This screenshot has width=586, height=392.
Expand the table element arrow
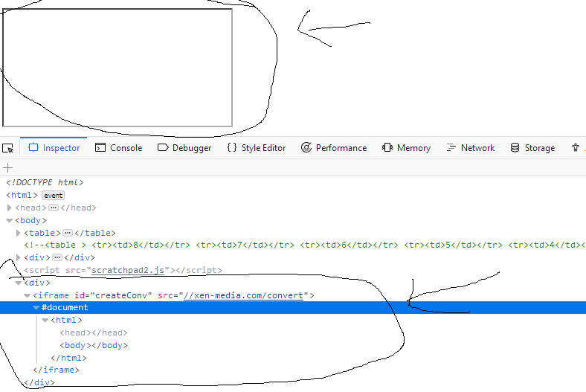18,233
